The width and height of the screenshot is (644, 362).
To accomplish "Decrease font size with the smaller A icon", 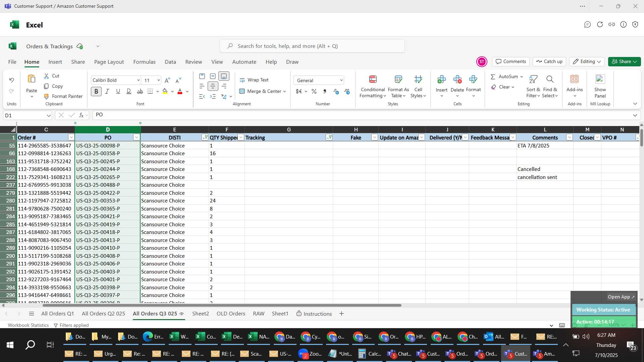I will pyautogui.click(x=178, y=80).
